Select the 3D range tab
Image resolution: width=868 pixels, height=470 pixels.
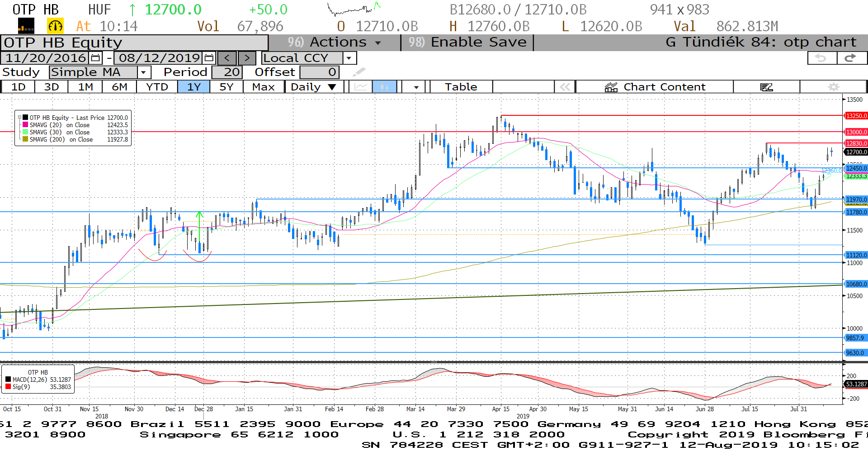tap(52, 87)
